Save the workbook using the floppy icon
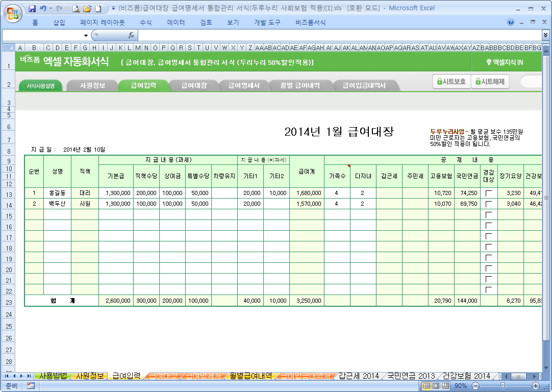Viewport: 552px width, 392px height. [x=32, y=9]
